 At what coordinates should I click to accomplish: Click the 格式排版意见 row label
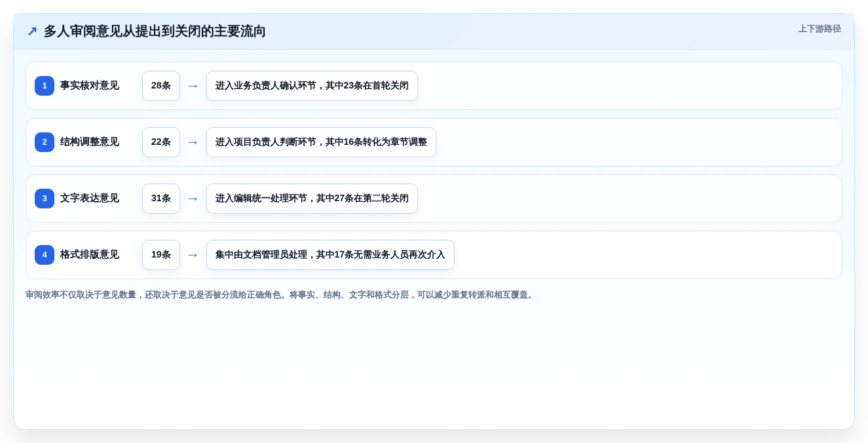[90, 255]
